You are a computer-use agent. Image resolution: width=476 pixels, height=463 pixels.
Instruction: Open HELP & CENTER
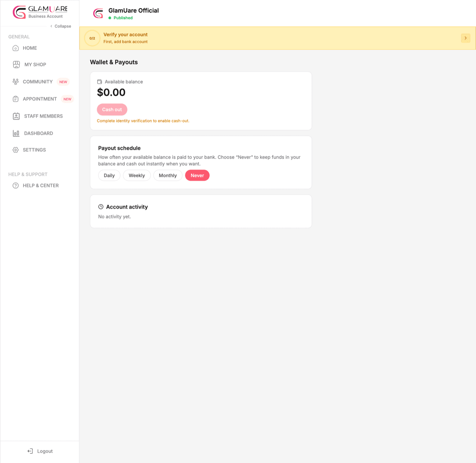pos(41,185)
